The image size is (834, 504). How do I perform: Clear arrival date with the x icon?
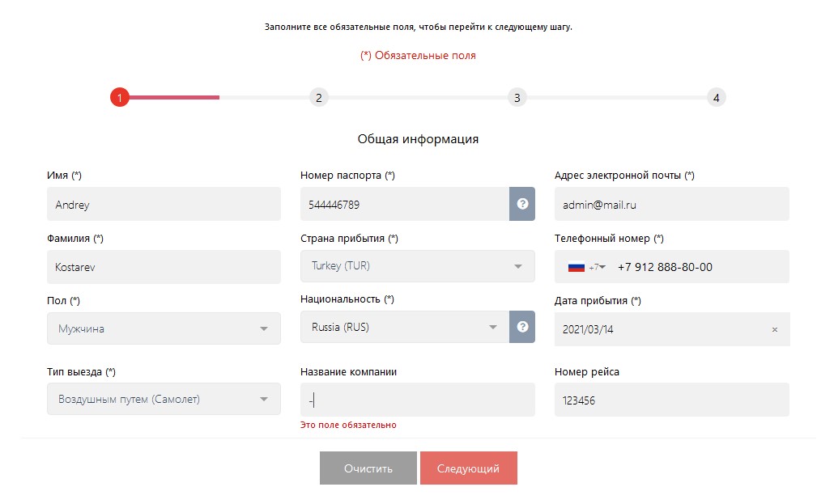point(774,330)
